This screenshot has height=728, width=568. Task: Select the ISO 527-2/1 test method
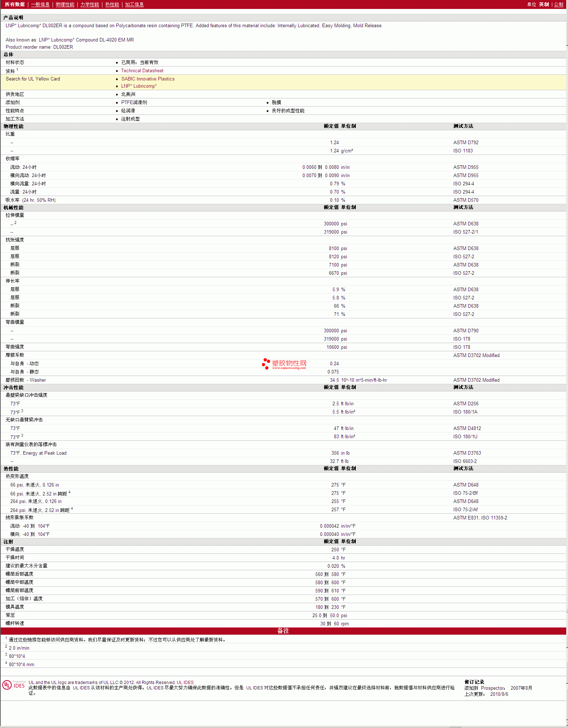(465, 232)
